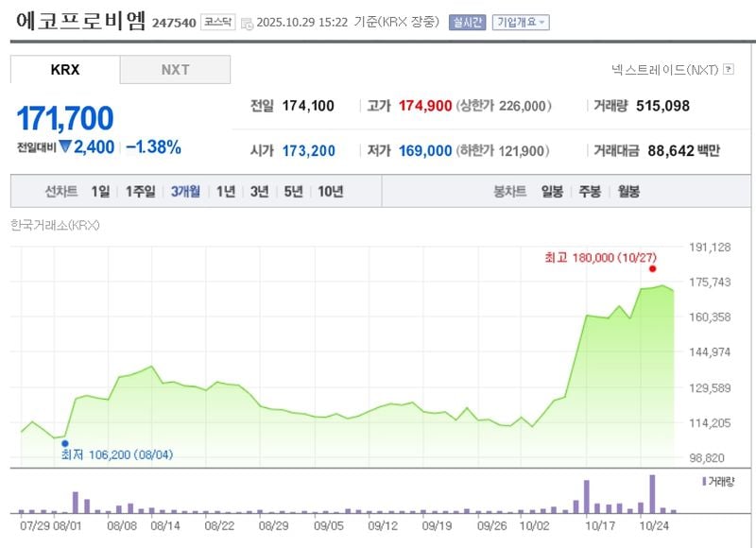The image size is (756, 548).
Task: Switch to the NXT exchange tab
Action: [175, 69]
